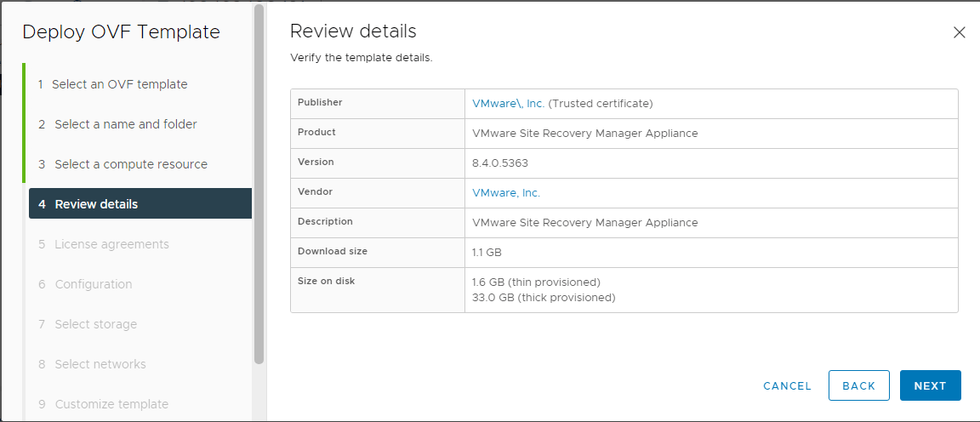The height and width of the screenshot is (422, 980).
Task: Click step 6 Configuration
Action: pos(85,284)
